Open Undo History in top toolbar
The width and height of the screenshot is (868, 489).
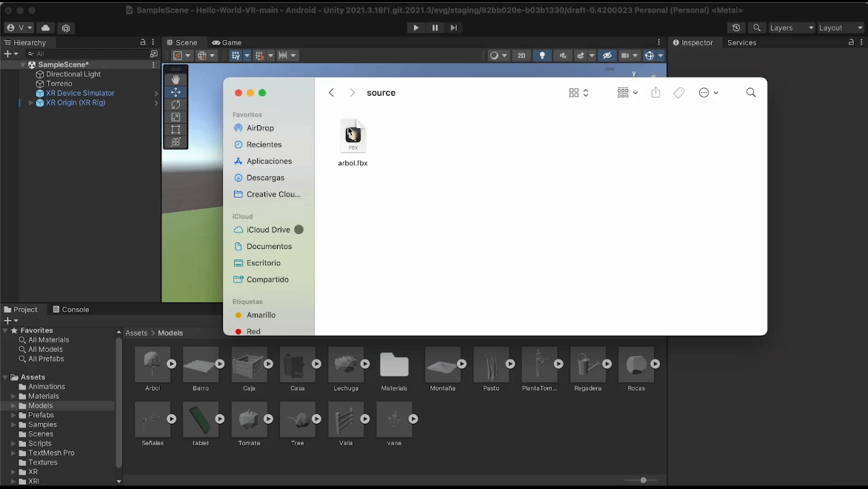(x=735, y=28)
